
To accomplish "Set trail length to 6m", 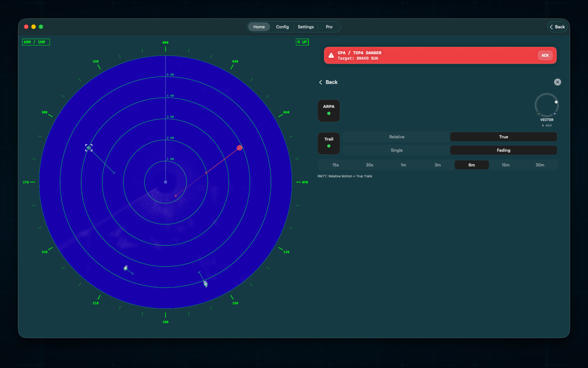I will [x=472, y=165].
